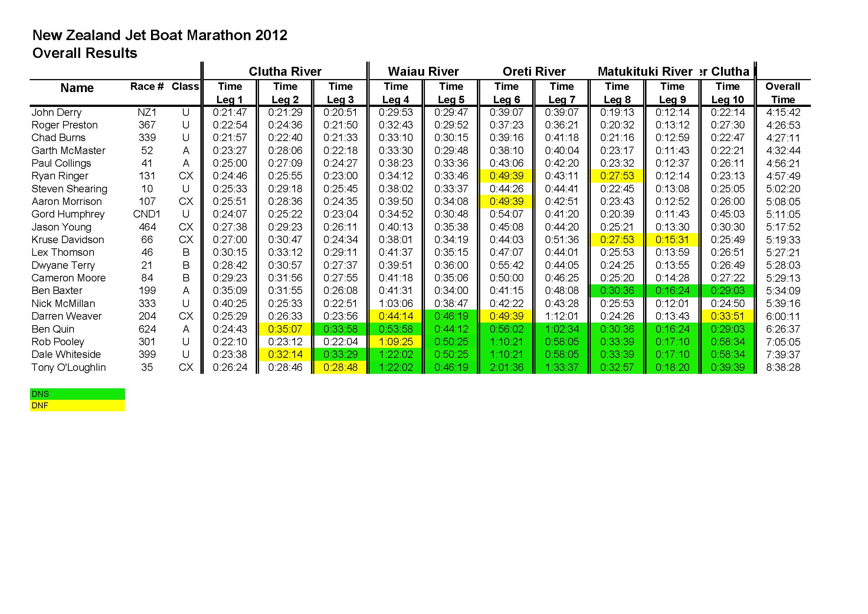Click Dale Whiteside's overall time 7:39:37
The image size is (868, 614).
[783, 354]
